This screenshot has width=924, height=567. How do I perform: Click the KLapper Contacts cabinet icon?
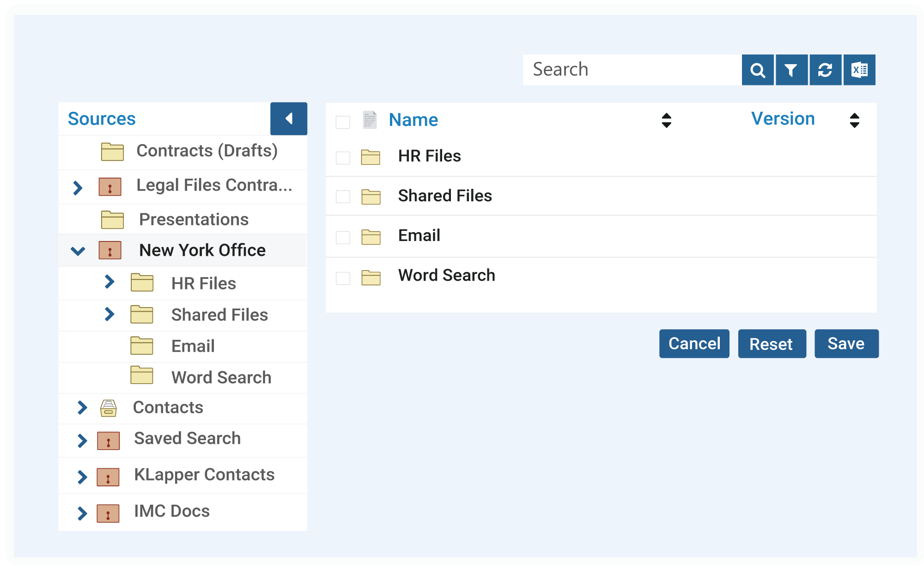click(x=108, y=477)
